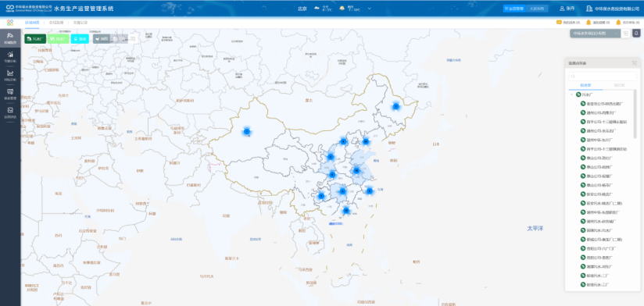Select the 通州公司-永乐店厂 row

tap(599, 131)
